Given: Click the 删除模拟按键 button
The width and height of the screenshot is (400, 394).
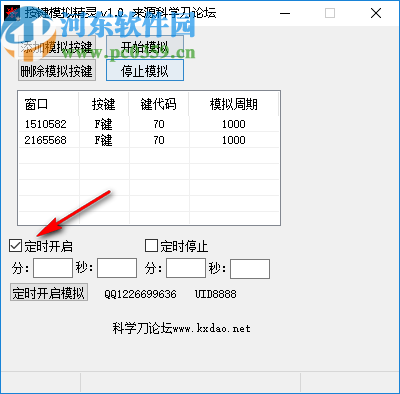Looking at the screenshot, I should pyautogui.click(x=57, y=70).
